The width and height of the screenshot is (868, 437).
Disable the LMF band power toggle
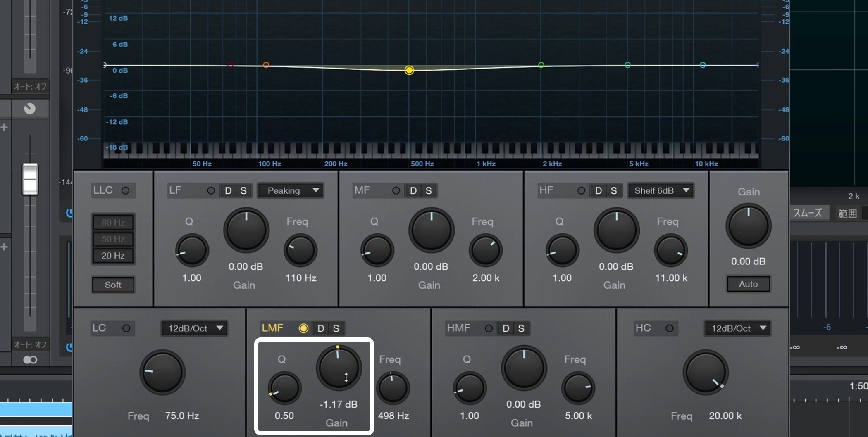click(303, 328)
